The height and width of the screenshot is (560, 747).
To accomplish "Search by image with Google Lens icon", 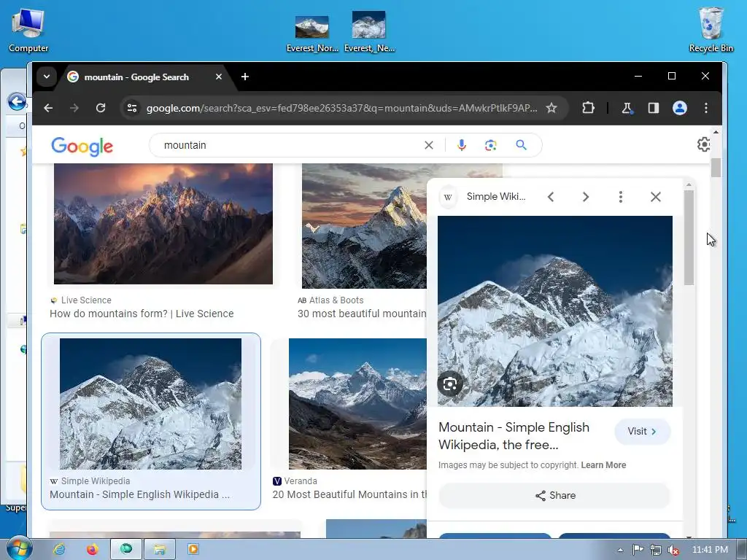I will 491,145.
